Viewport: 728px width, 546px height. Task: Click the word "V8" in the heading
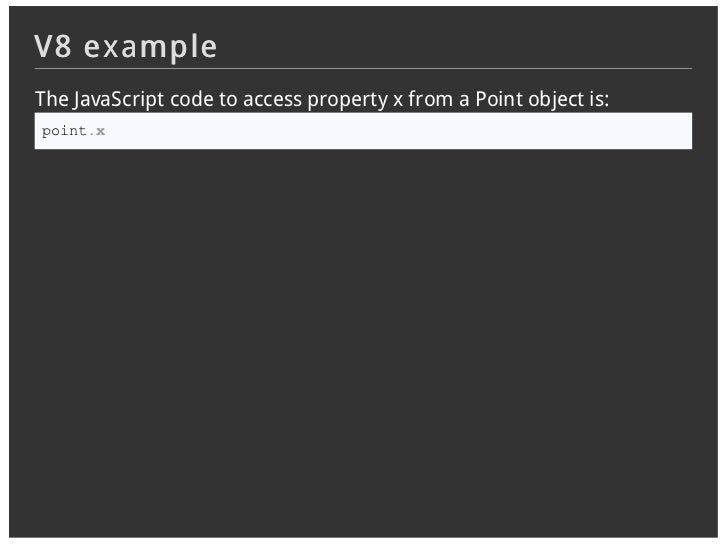point(52,46)
